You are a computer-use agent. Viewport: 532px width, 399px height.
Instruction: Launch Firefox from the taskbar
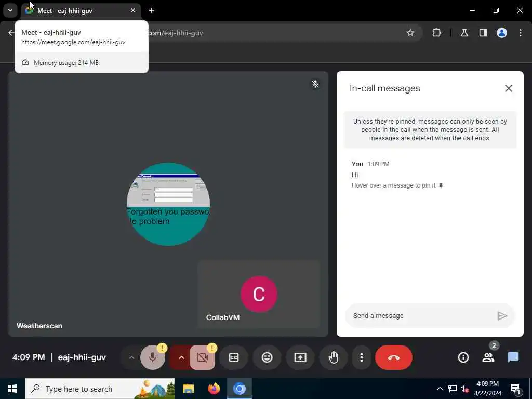click(214, 389)
